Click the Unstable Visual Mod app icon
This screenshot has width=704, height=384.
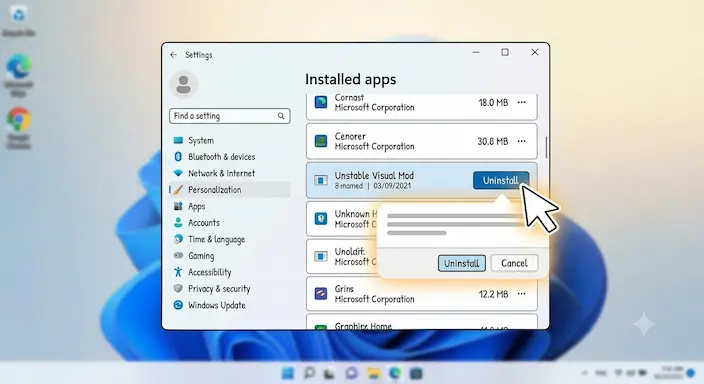pos(321,180)
